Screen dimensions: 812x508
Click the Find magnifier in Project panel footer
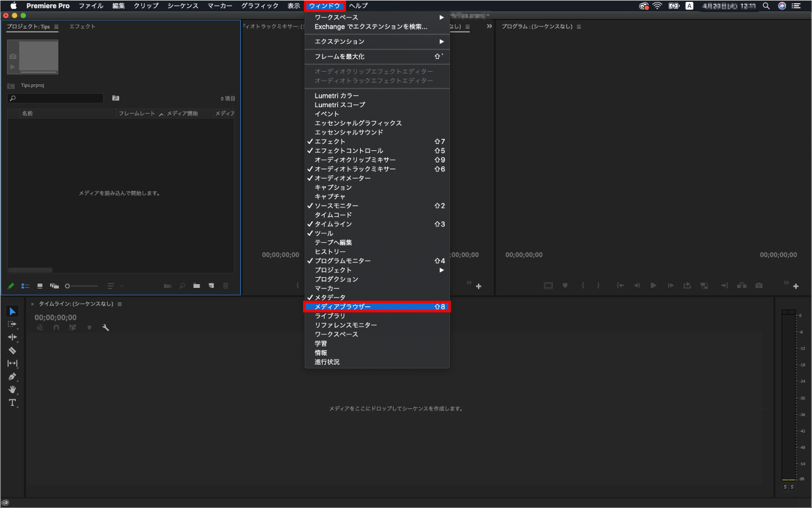coord(182,286)
